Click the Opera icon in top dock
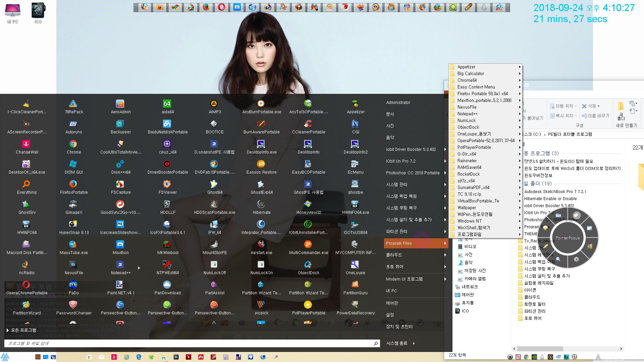644x362 pixels. coord(222,7)
